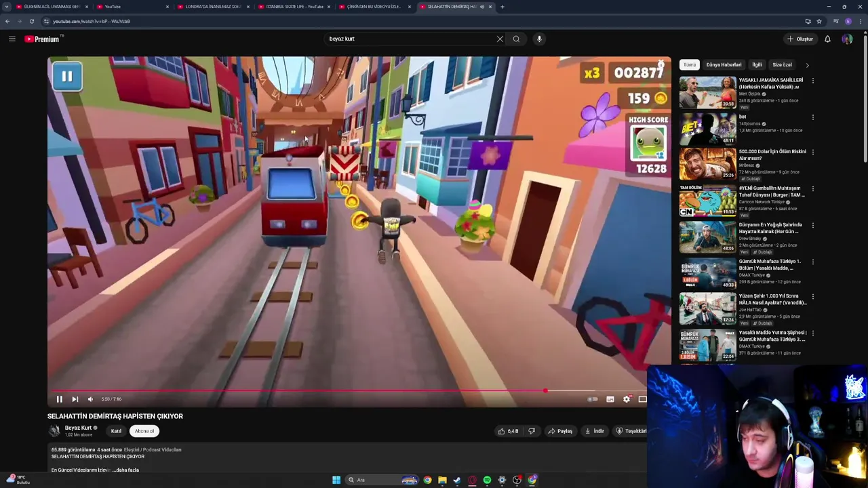This screenshot has height=488, width=868.
Task: Open more options for Gümrük Muhafaza 1. Bölüm
Action: point(812,262)
